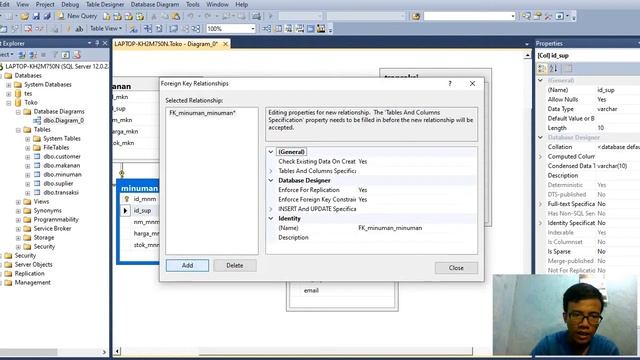
Task: Select the Server Objects folder
Action: tap(33, 264)
